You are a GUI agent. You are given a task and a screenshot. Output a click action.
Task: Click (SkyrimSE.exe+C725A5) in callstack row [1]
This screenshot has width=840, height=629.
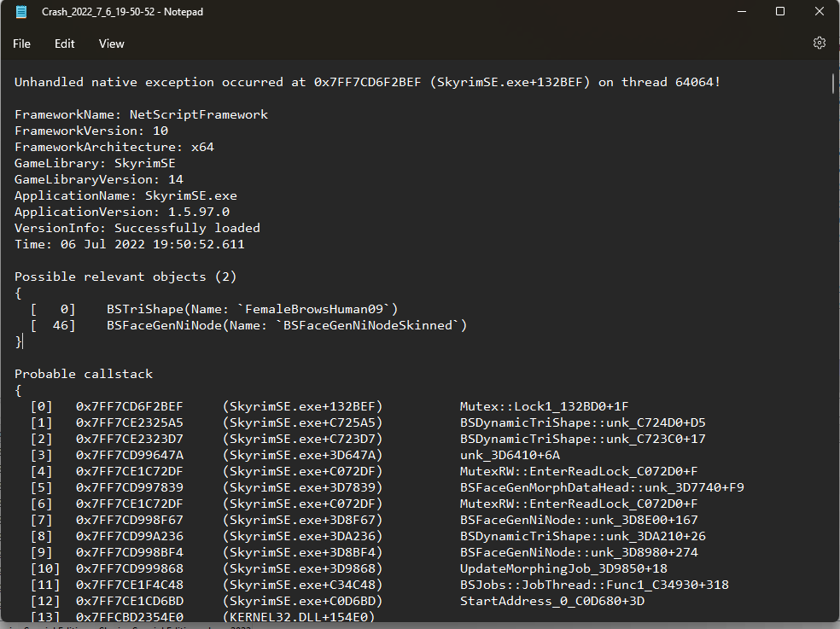pyautogui.click(x=302, y=422)
